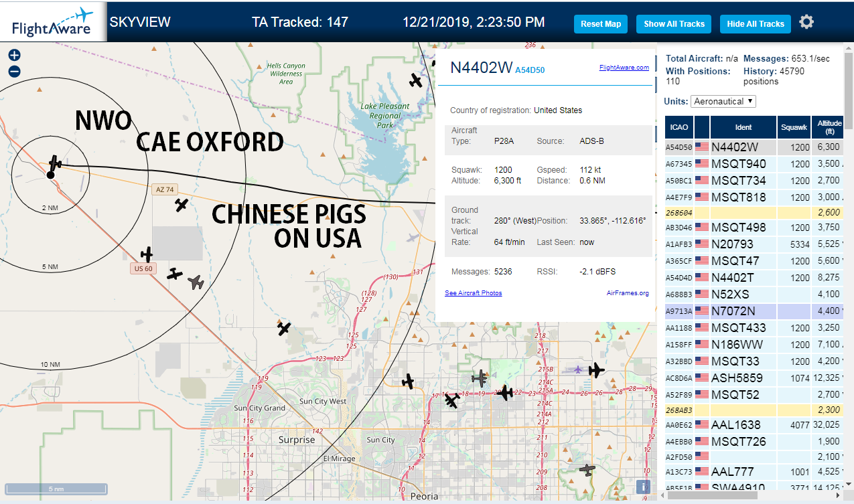Click the TA Tracked: 147 counter
The image size is (854, 504).
300,22
